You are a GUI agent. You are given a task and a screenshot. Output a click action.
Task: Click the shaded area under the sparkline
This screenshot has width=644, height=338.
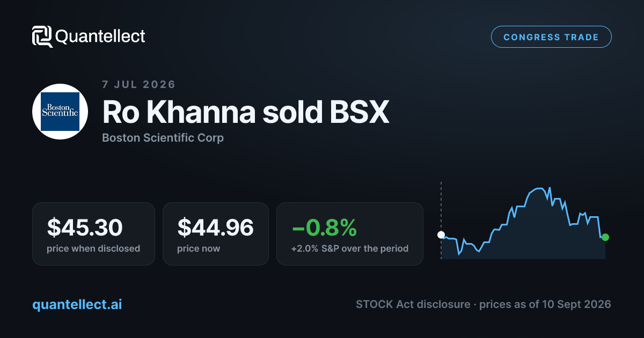coord(537,236)
